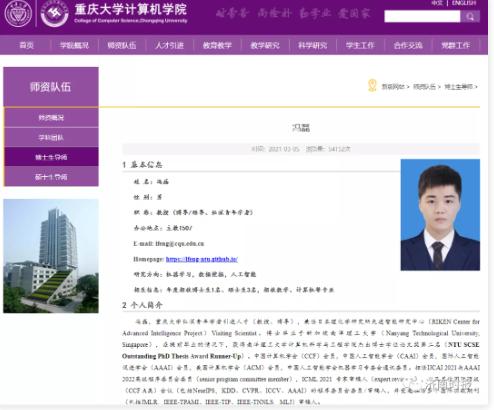
Task: Select 硕士生导师 in the left sidebar
Action: (51, 177)
